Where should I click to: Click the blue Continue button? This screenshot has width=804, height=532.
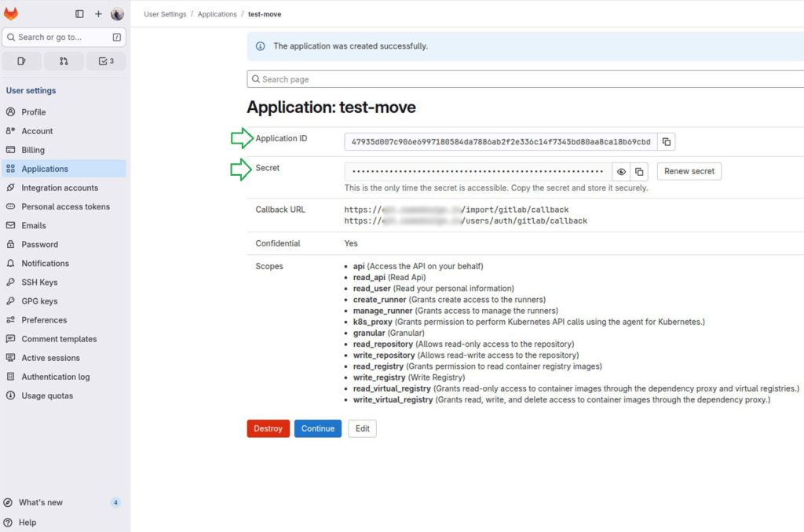click(317, 428)
